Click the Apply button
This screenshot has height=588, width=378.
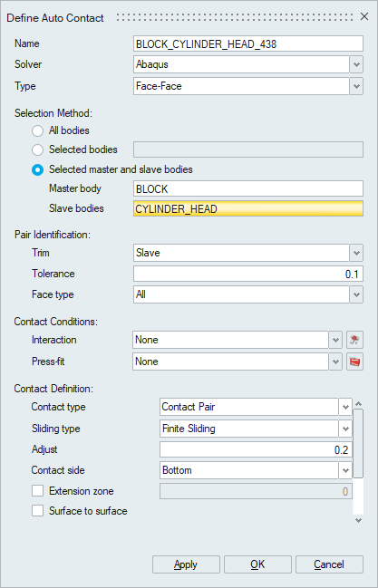[x=186, y=564]
